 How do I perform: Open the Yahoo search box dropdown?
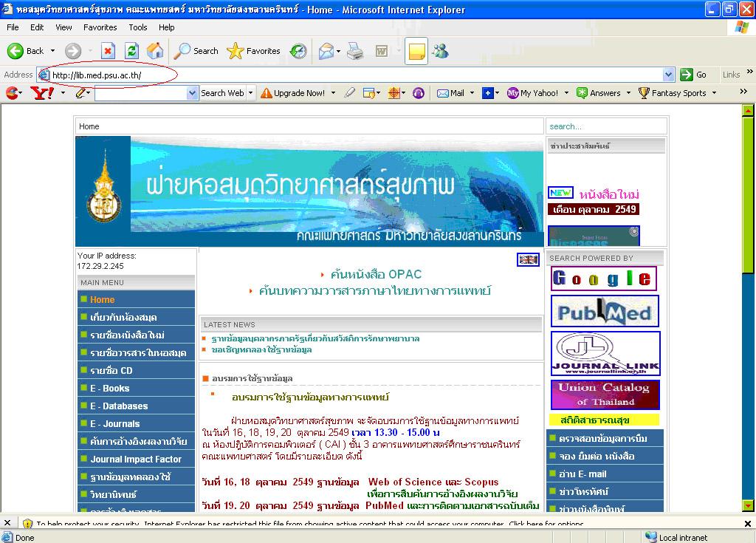pyautogui.click(x=193, y=93)
